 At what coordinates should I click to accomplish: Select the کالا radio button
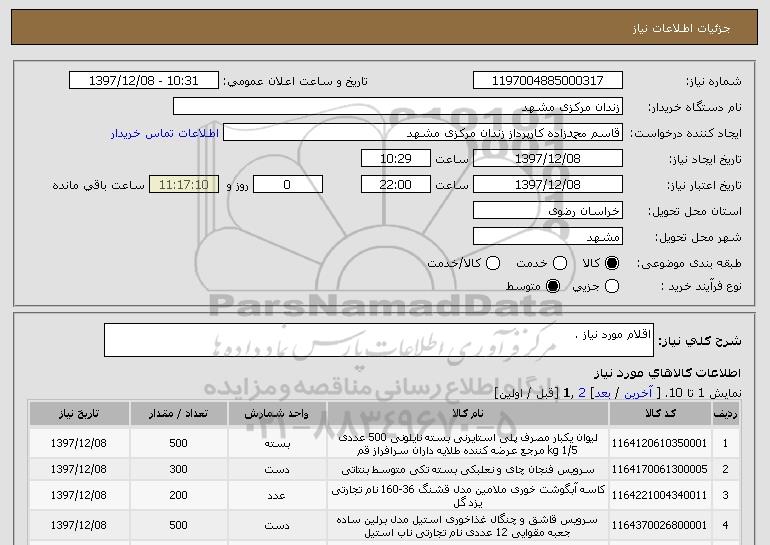(612, 263)
